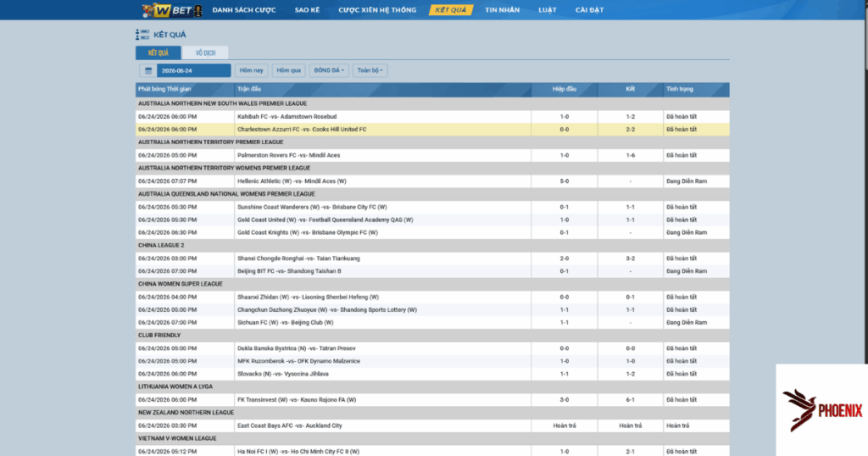Click final score 1-6 for Palmerston Rovers
Screen dimensions: 868x456
tap(631, 155)
